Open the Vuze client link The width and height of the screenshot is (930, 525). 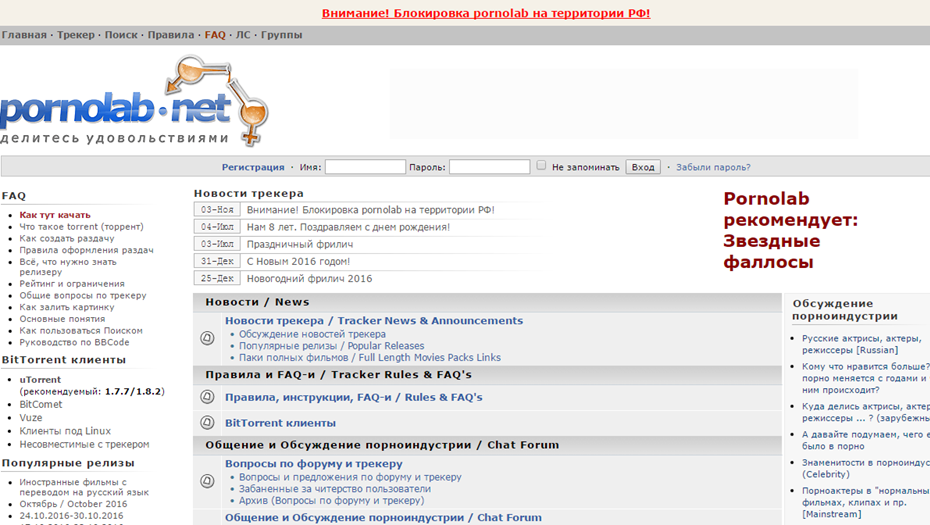pos(31,418)
